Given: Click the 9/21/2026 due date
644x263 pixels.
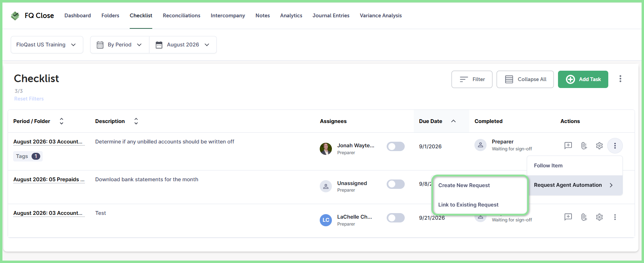Looking at the screenshot, I should pyautogui.click(x=432, y=218).
